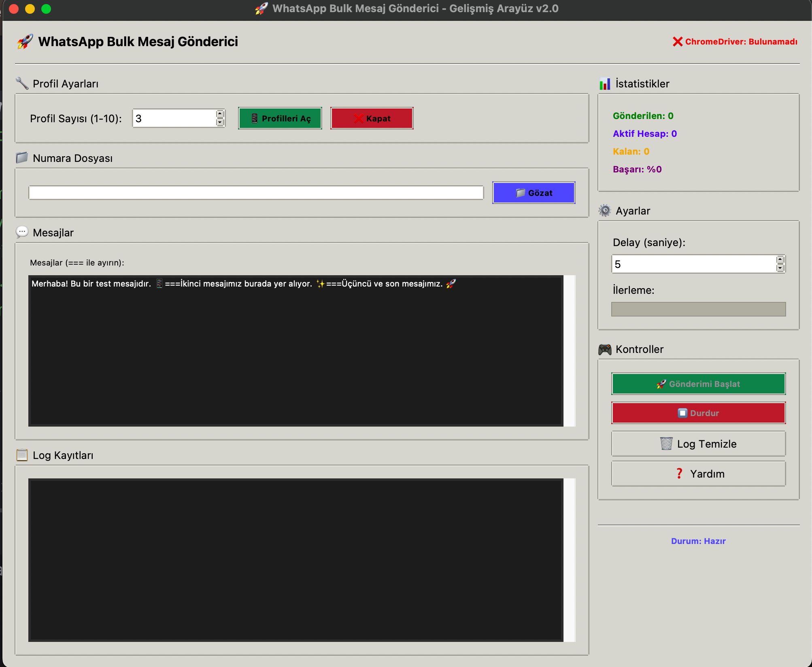Click the stop square icon on Durdur

(x=682, y=413)
